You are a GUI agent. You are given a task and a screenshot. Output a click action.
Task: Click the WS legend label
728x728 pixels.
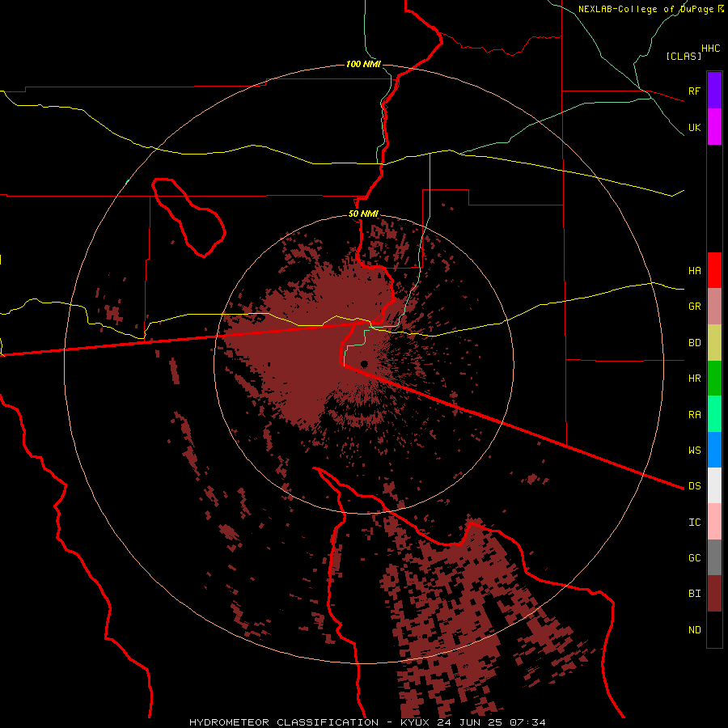point(694,450)
